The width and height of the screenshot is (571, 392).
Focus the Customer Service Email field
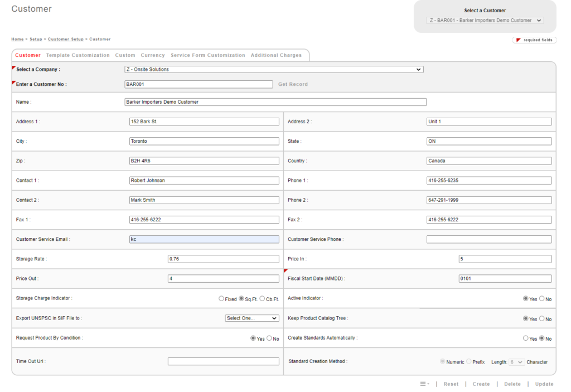(x=204, y=239)
